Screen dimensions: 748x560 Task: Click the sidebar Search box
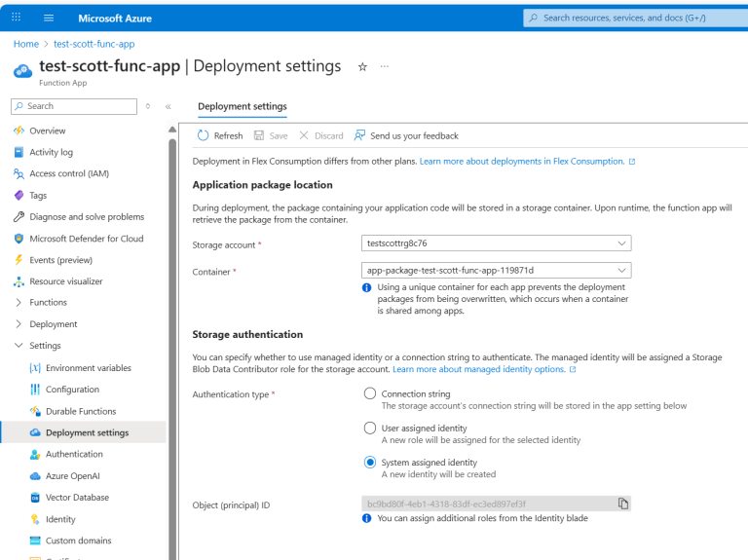point(74,106)
